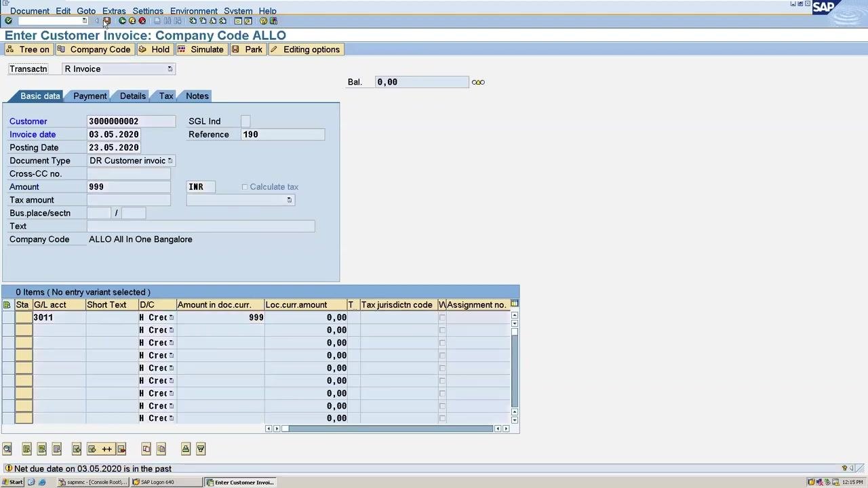Switch to the Tax tab
Viewport: 868px width, 488px height.
(166, 96)
